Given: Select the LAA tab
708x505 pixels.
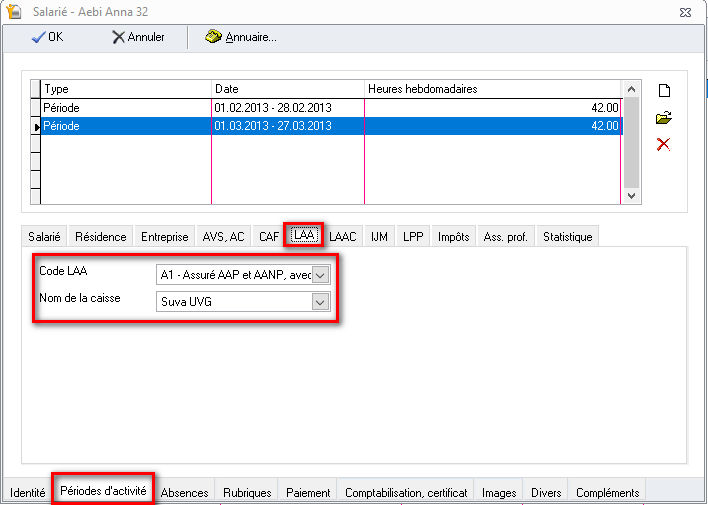Looking at the screenshot, I should tap(304, 235).
